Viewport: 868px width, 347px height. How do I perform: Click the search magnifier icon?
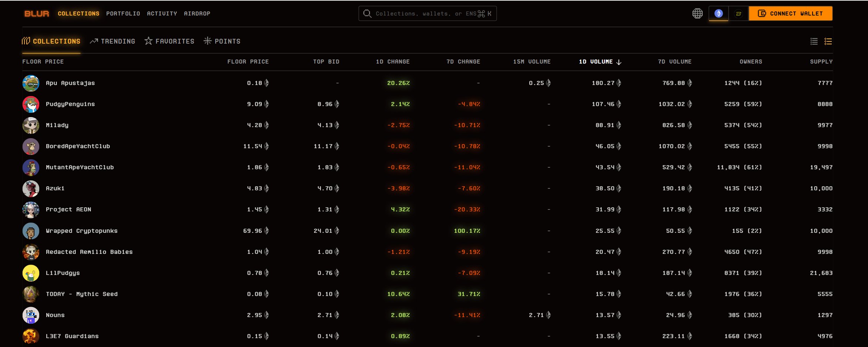367,14
